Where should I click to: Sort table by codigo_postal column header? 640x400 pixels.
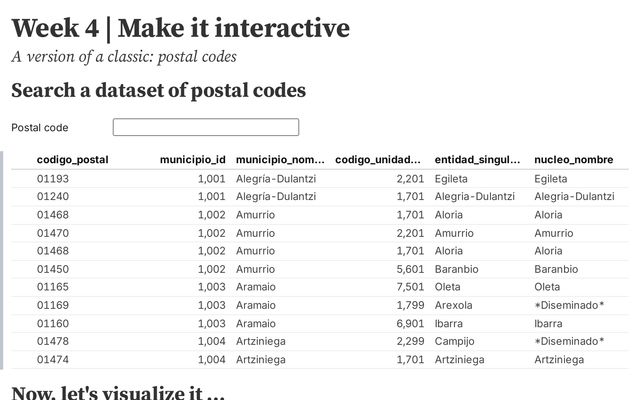[72, 160]
